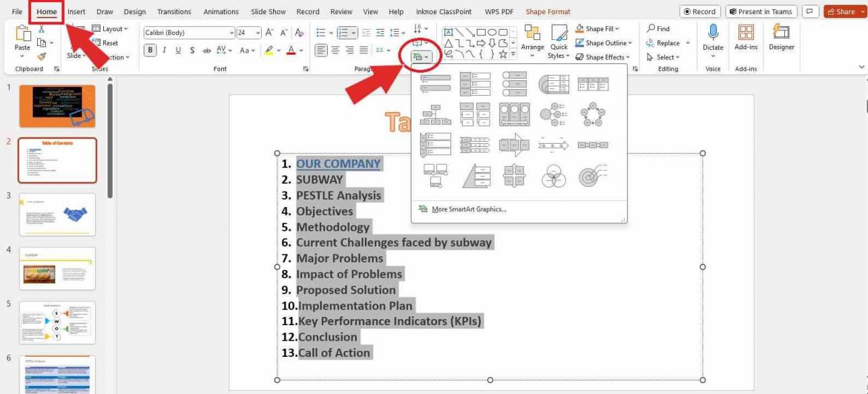The image size is (868, 394).
Task: Toggle Italic formatting on
Action: [x=163, y=49]
